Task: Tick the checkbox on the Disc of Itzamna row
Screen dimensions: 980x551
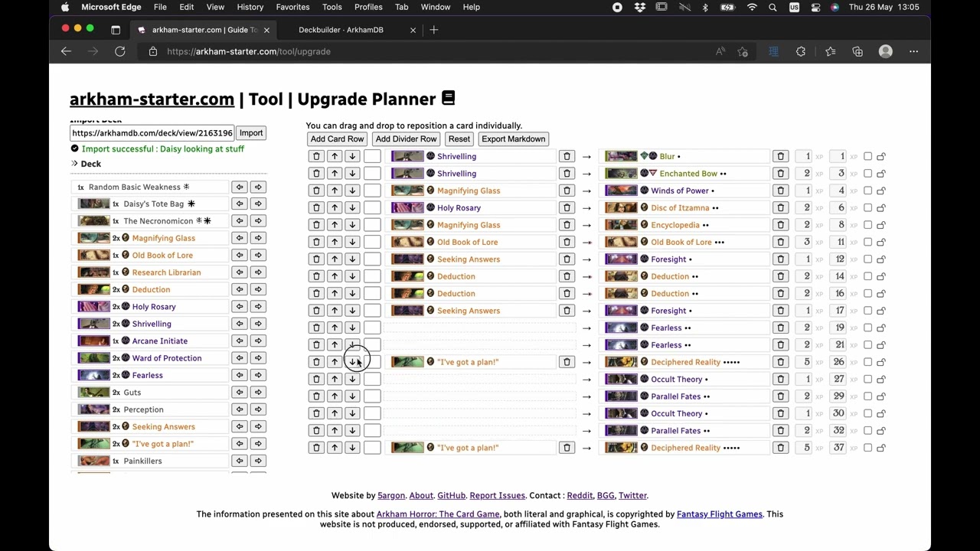Action: pyautogui.click(x=867, y=207)
